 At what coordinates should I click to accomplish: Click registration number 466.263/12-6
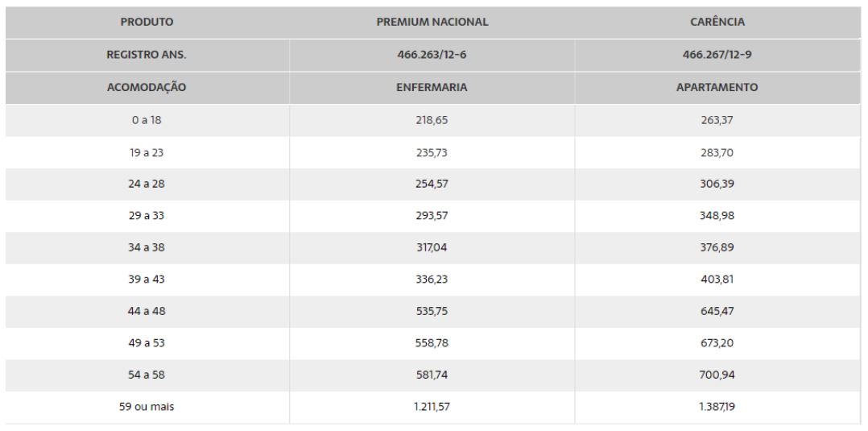432,55
